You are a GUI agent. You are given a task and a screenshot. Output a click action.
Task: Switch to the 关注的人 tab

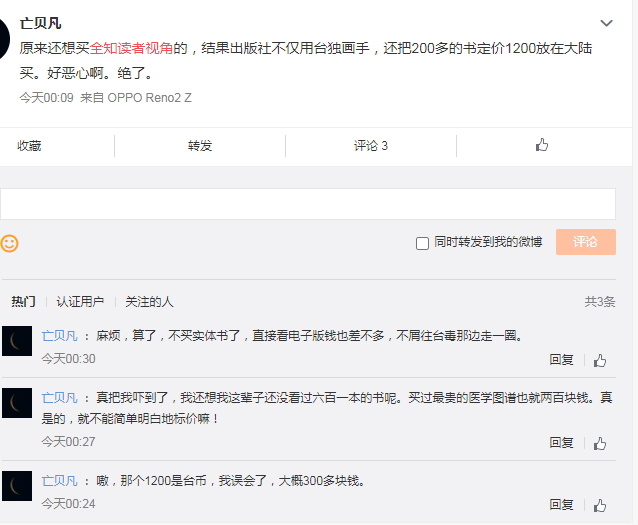(149, 302)
